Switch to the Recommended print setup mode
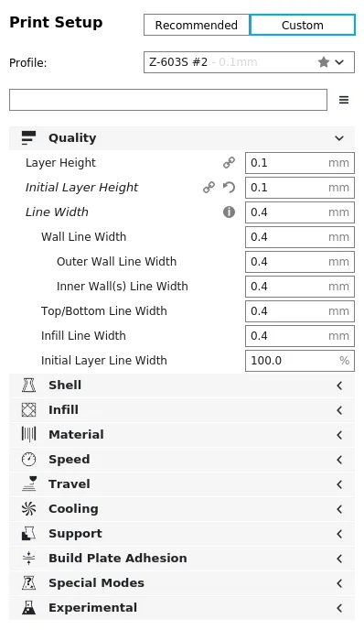 tap(197, 25)
